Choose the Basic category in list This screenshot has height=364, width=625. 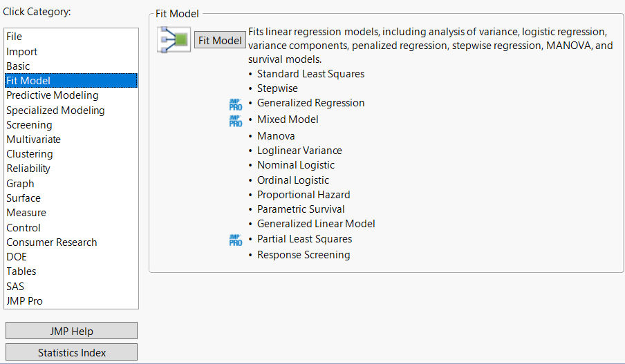click(18, 66)
